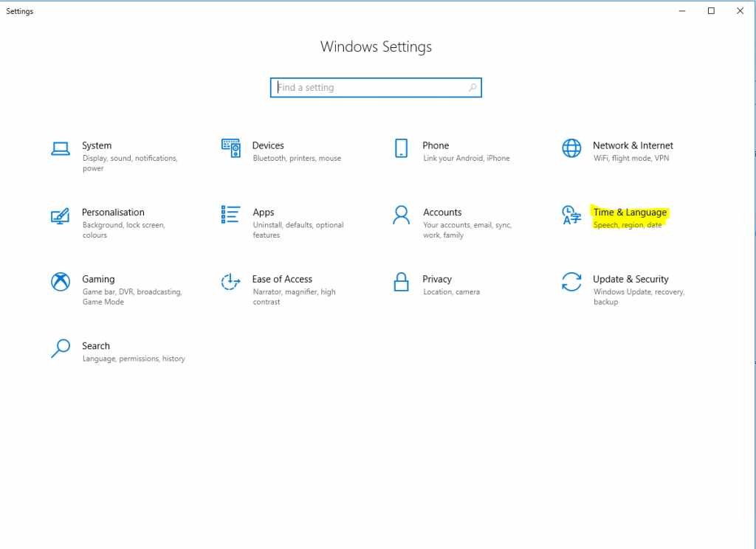Select the Search category title
Viewport: 756px width, 549px height.
(96, 345)
